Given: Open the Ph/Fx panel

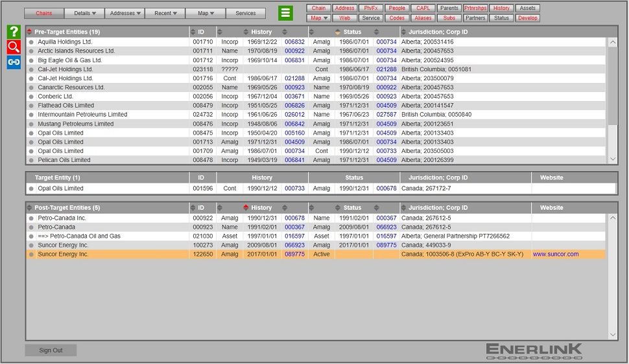Looking at the screenshot, I should tap(371, 8).
